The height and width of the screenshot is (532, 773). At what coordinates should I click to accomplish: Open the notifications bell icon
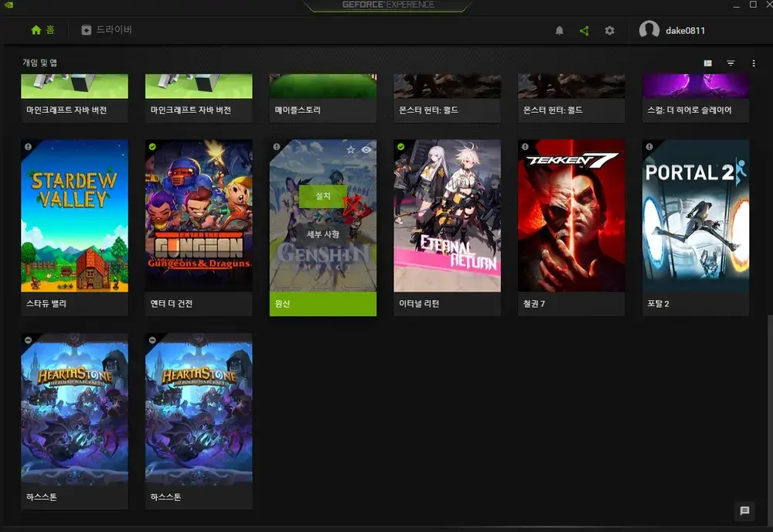[x=559, y=31]
